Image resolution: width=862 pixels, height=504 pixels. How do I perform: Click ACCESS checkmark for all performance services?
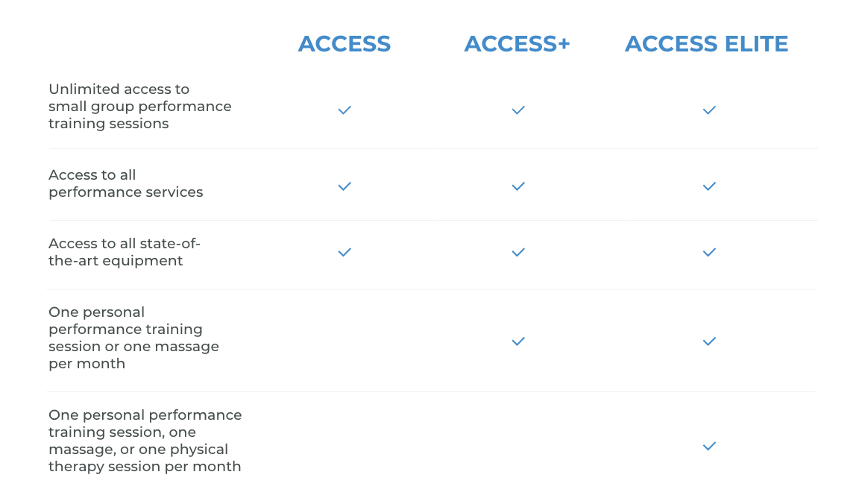click(x=345, y=186)
